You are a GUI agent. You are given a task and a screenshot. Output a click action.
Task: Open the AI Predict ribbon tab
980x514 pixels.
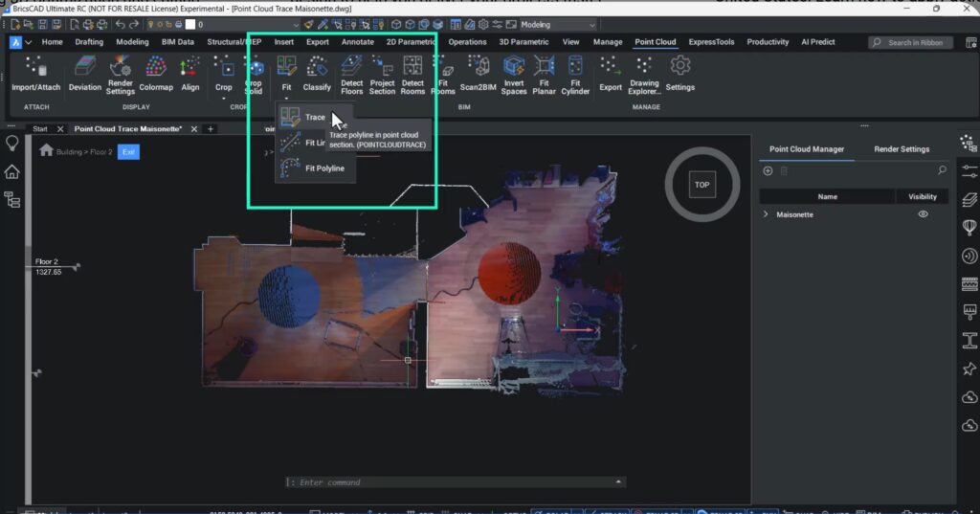click(818, 42)
